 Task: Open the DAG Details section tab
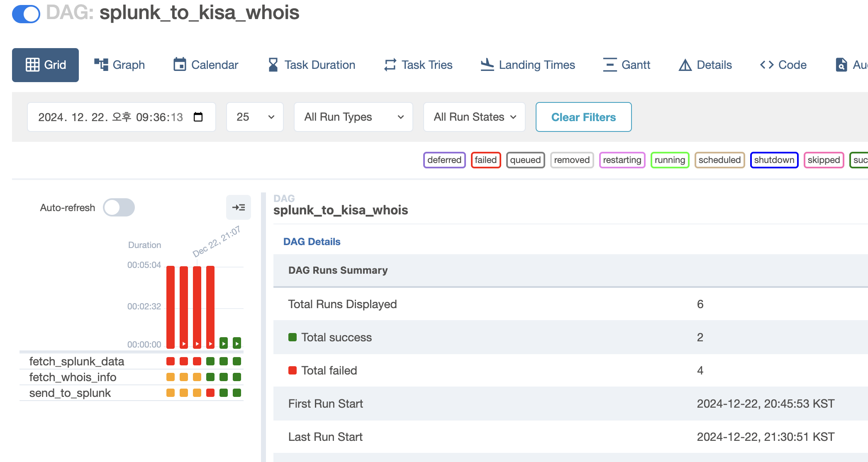[x=312, y=242]
